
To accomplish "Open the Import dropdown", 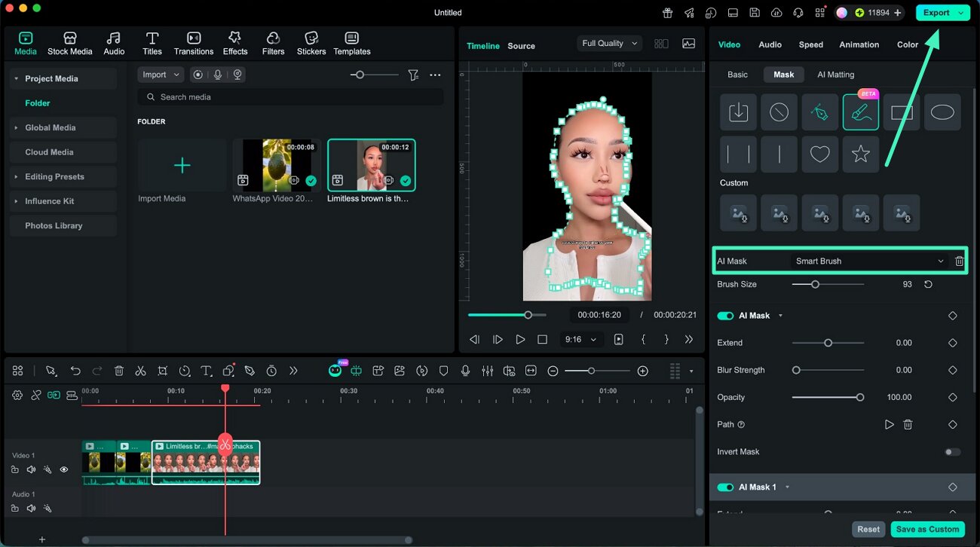I will (x=161, y=75).
